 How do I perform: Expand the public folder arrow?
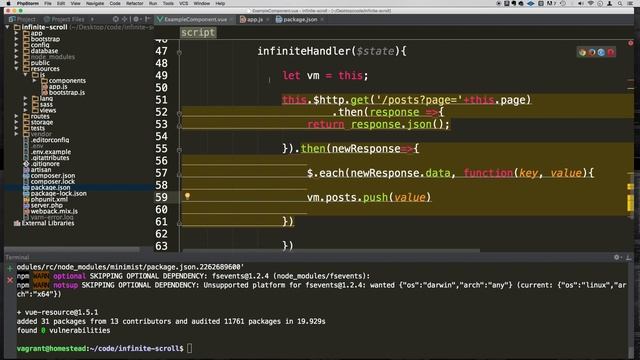point(16,63)
